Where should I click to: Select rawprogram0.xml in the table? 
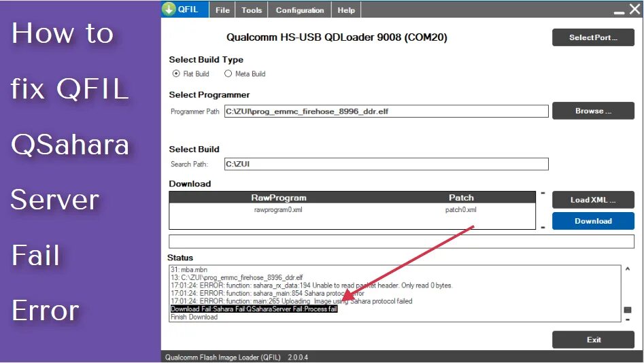point(278,210)
